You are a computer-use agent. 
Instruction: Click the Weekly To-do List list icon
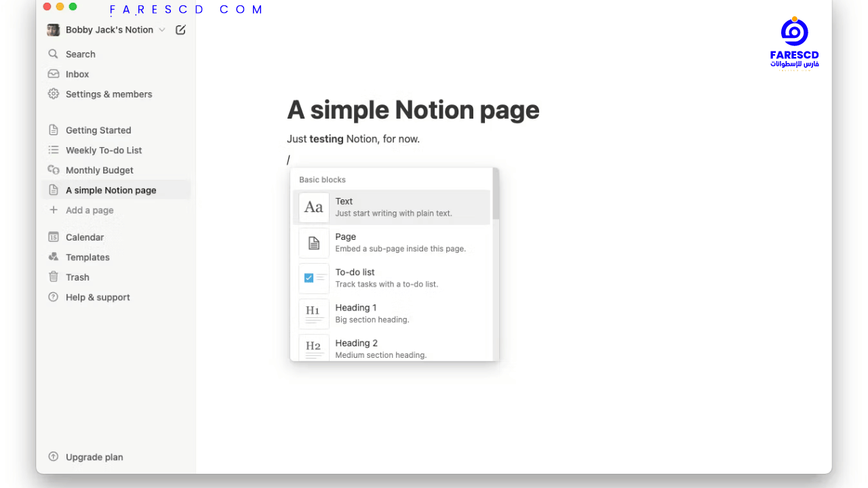point(54,150)
